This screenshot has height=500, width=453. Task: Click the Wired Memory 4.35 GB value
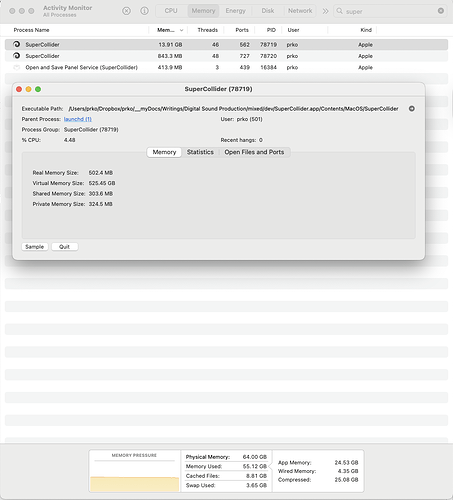click(348, 471)
